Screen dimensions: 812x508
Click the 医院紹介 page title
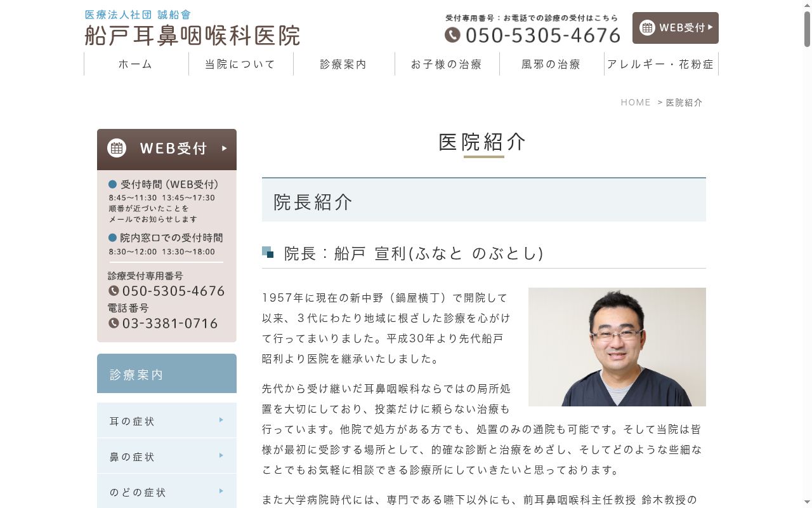[x=483, y=142]
